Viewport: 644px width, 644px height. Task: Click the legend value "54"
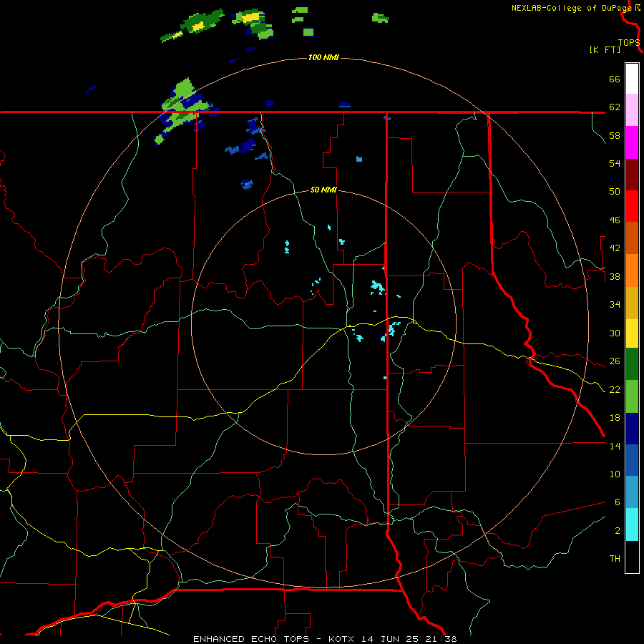[615, 163]
